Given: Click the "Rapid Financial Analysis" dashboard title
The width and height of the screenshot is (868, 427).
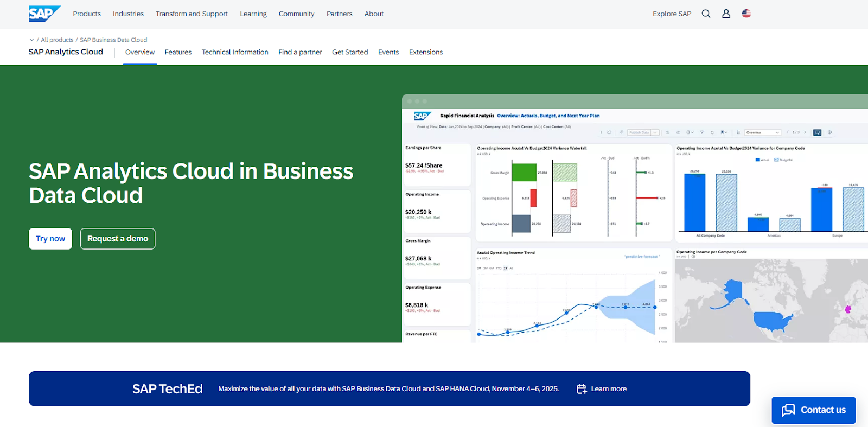Looking at the screenshot, I should (467, 116).
